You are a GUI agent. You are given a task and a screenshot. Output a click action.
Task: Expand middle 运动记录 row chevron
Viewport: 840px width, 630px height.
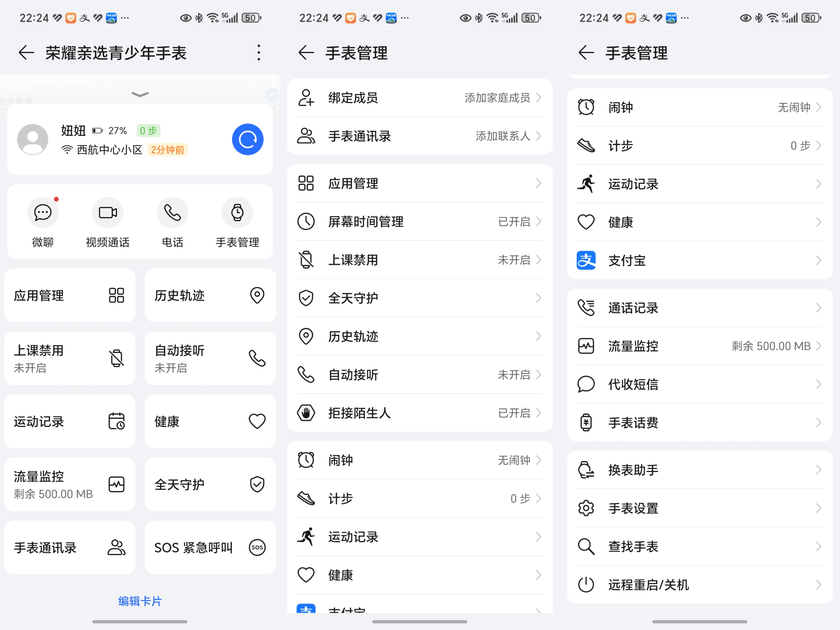point(539,537)
